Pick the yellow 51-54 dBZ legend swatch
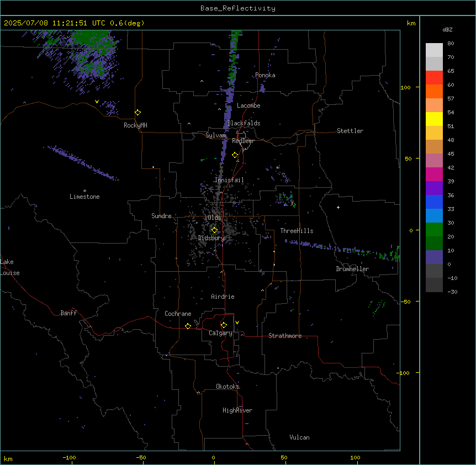The image size is (476, 465). tap(434, 119)
